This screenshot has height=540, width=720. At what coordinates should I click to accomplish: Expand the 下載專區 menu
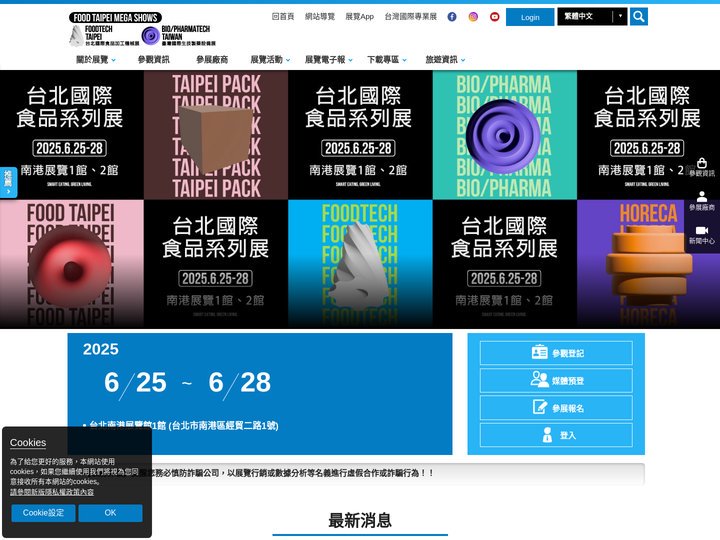click(x=387, y=60)
